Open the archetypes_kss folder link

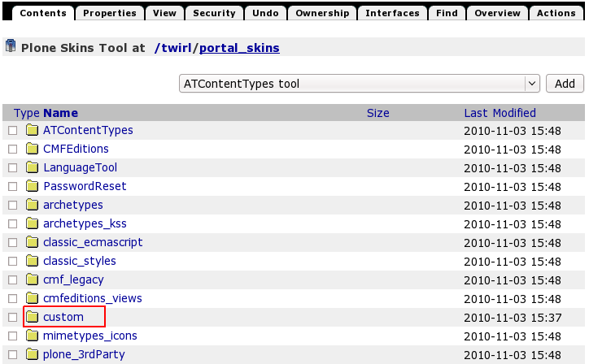pos(85,223)
